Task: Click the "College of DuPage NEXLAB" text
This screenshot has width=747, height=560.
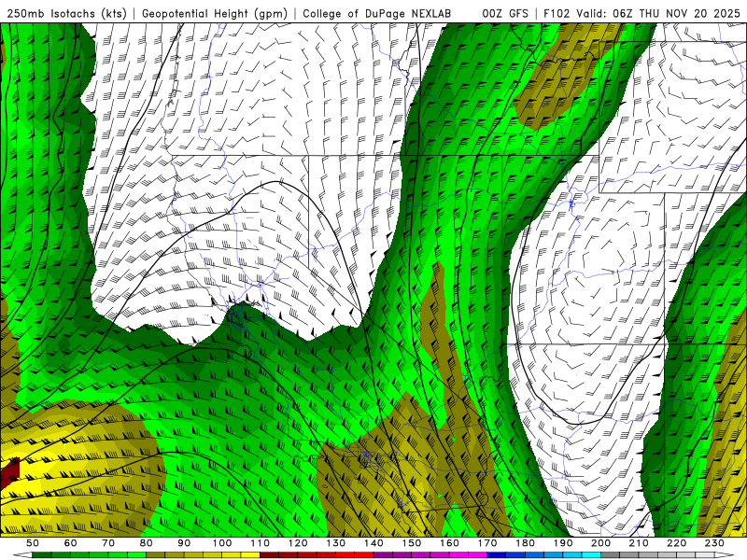Action: point(377,13)
